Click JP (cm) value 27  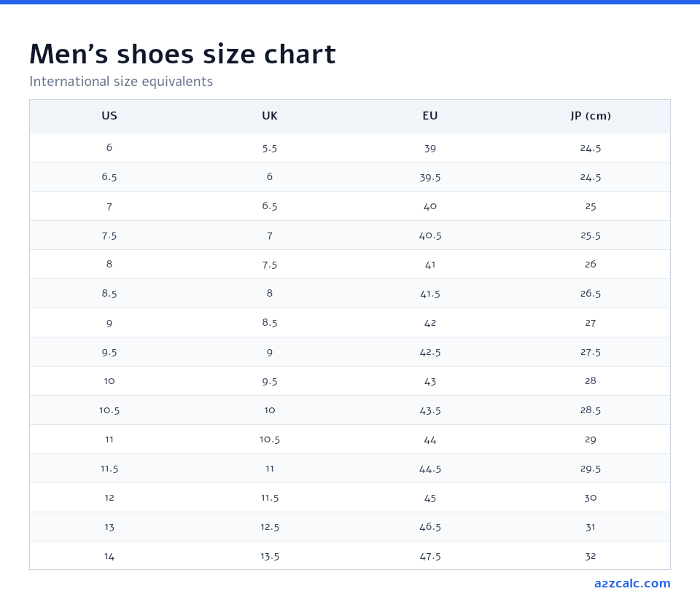tap(591, 323)
